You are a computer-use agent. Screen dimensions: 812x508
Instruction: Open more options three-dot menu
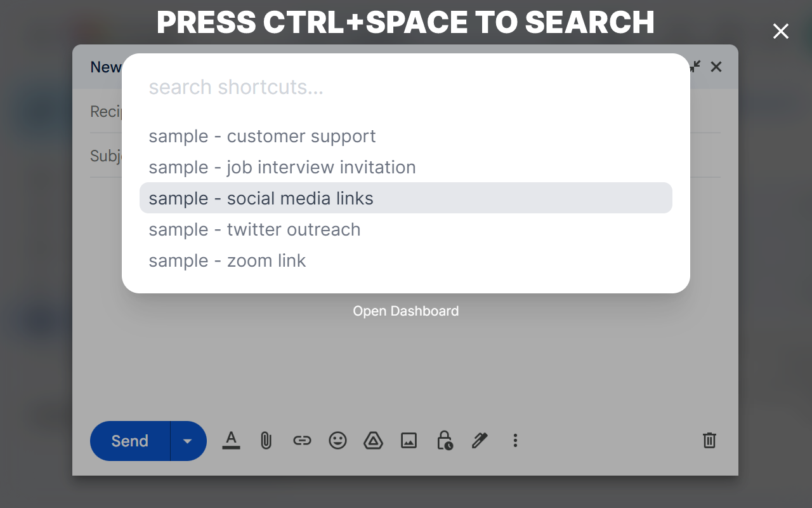515,440
